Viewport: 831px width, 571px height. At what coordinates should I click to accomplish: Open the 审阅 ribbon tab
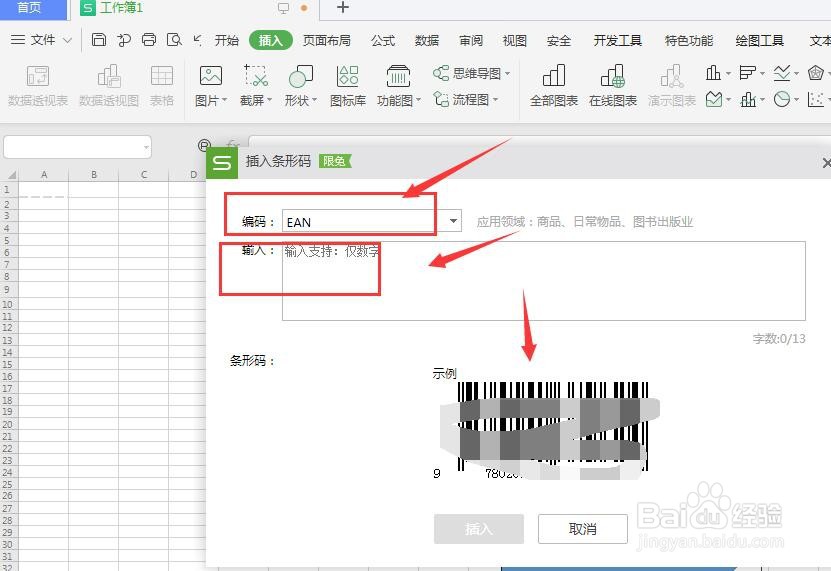[x=471, y=40]
